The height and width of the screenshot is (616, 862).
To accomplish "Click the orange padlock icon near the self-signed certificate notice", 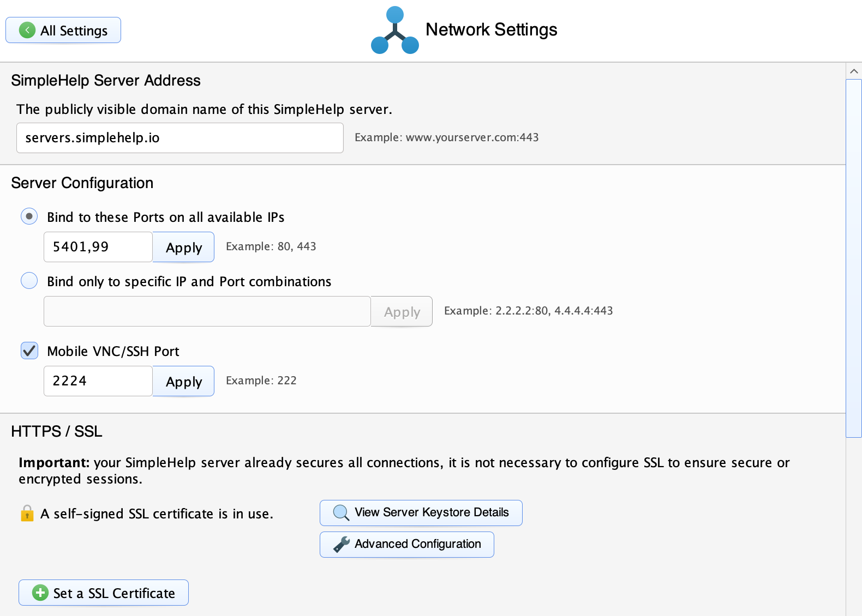I will [x=27, y=513].
